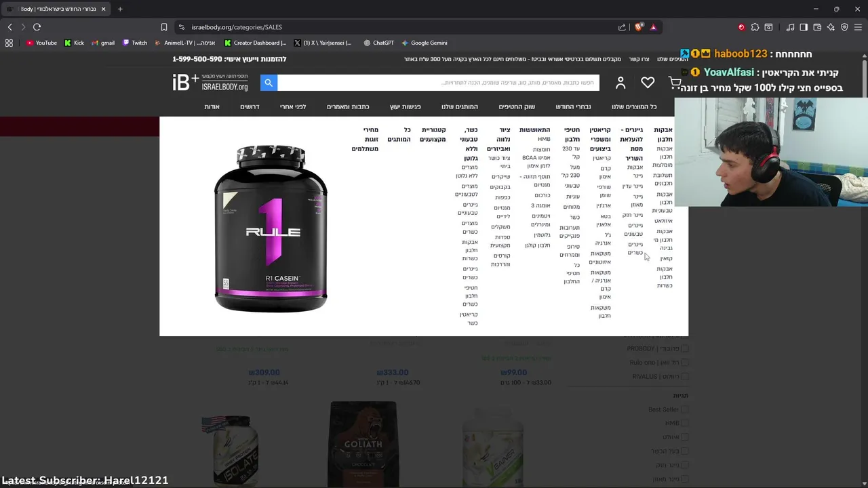Open the שוק הטקסים nav item

click(x=517, y=107)
